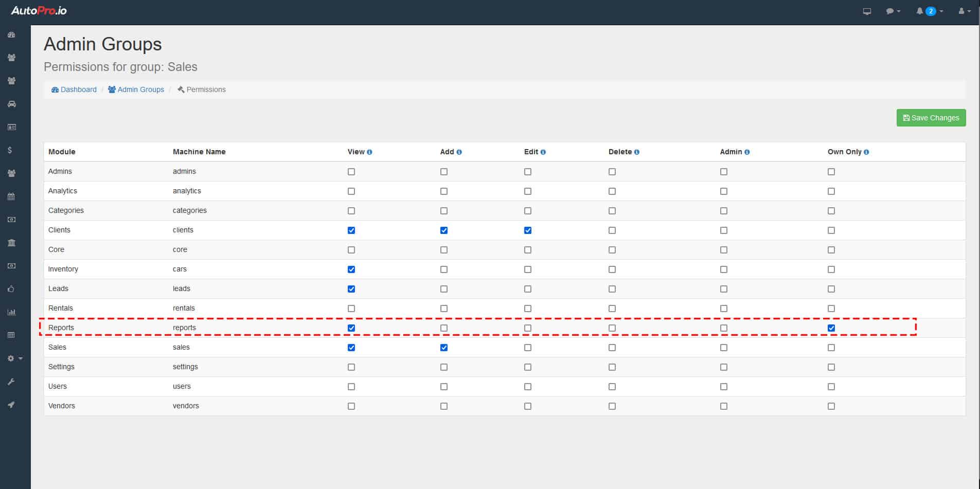
Task: Uncheck Add permission for Sales
Action: [444, 348]
